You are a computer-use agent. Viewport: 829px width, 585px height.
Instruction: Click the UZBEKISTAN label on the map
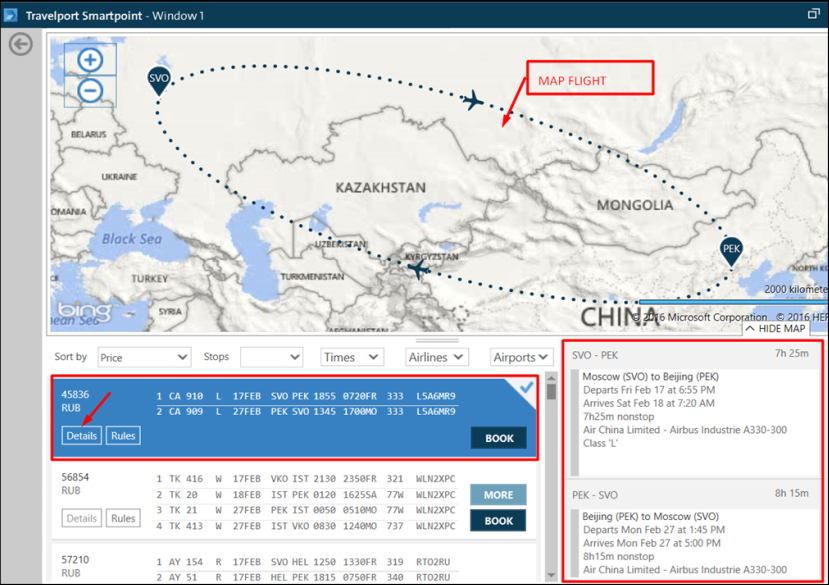pyautogui.click(x=340, y=244)
